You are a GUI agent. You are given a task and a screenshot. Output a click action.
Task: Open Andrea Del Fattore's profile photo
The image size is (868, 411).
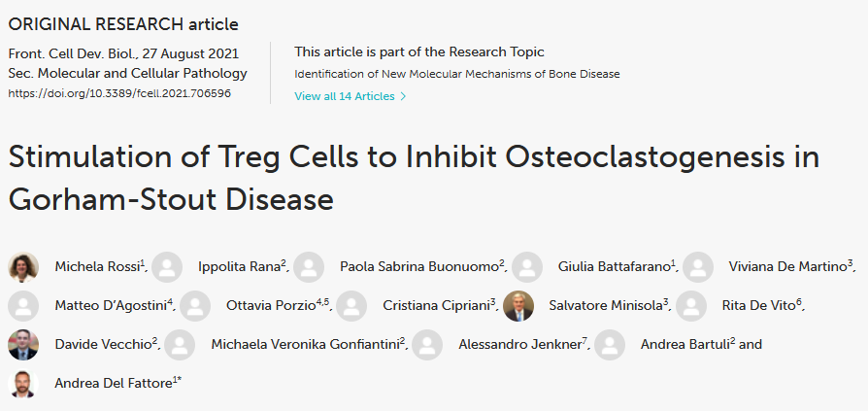coord(23,383)
